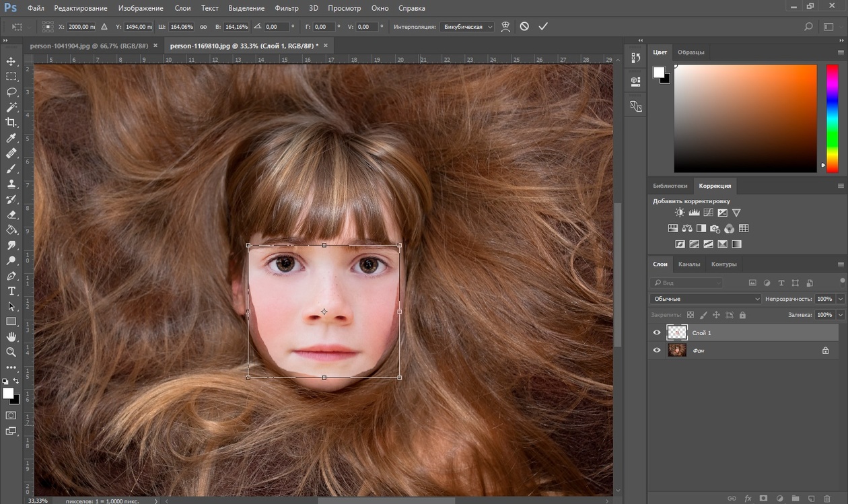Screen dimensions: 848x504
Task: Open the Фильтр menu
Action: point(287,8)
